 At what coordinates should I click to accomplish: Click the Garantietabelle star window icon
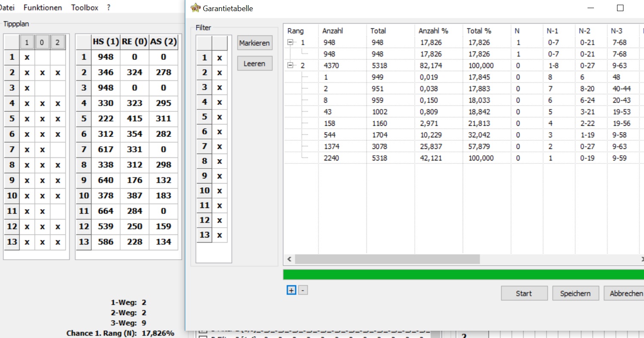pyautogui.click(x=196, y=8)
